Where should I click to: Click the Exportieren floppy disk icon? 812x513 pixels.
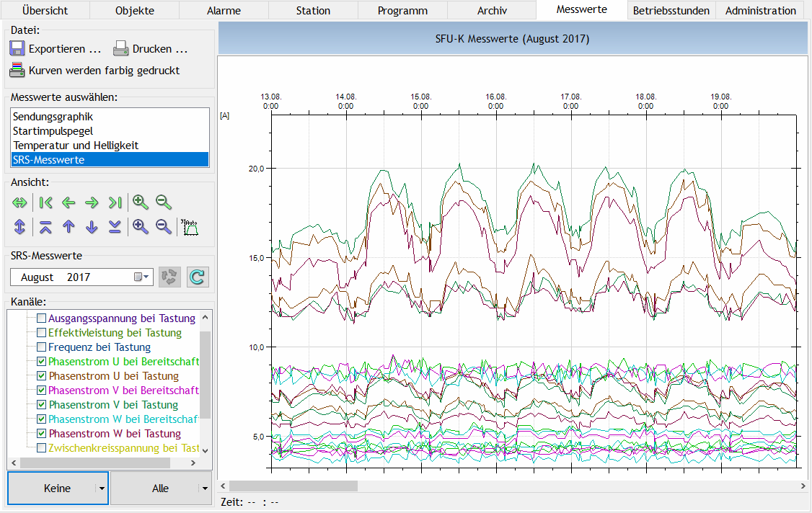pyautogui.click(x=17, y=48)
